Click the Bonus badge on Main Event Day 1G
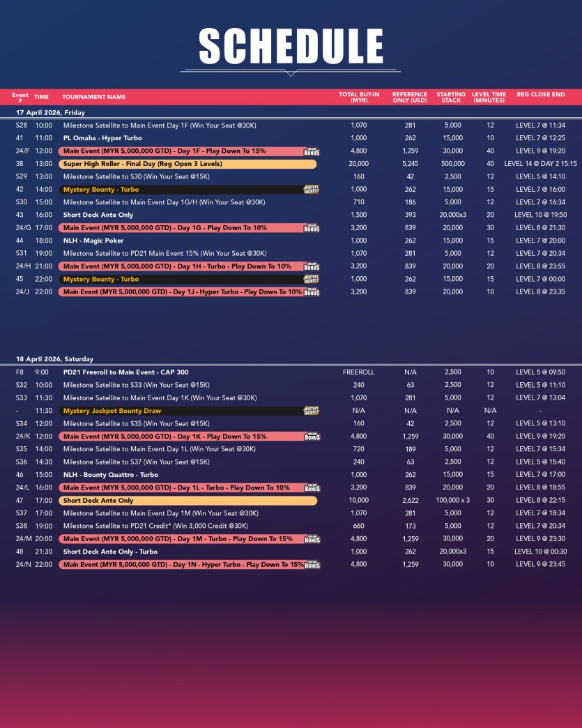 pyautogui.click(x=312, y=228)
